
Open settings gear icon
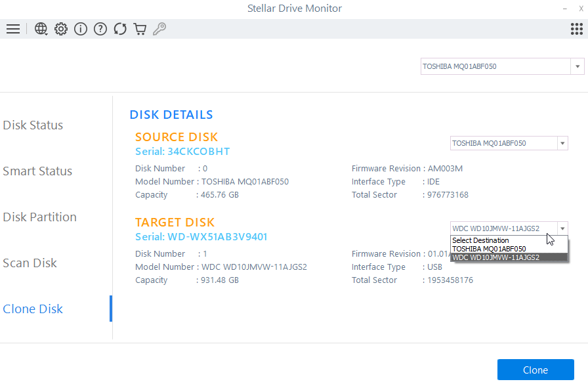(61, 29)
